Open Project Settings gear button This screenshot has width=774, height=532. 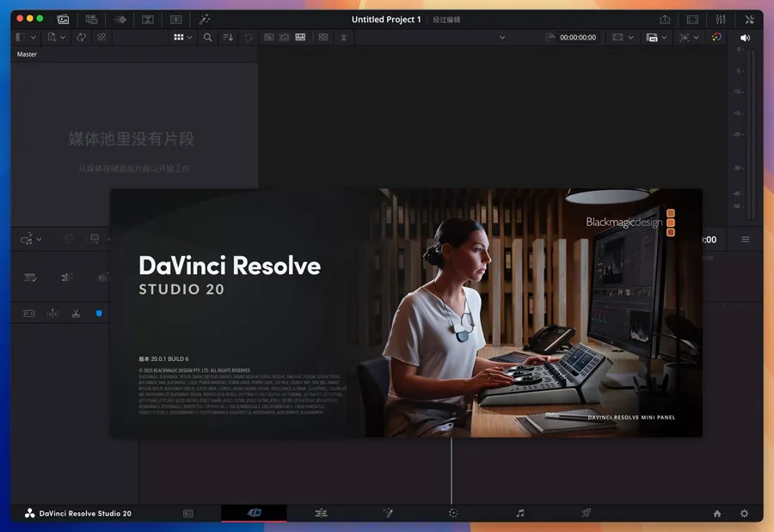click(x=744, y=513)
